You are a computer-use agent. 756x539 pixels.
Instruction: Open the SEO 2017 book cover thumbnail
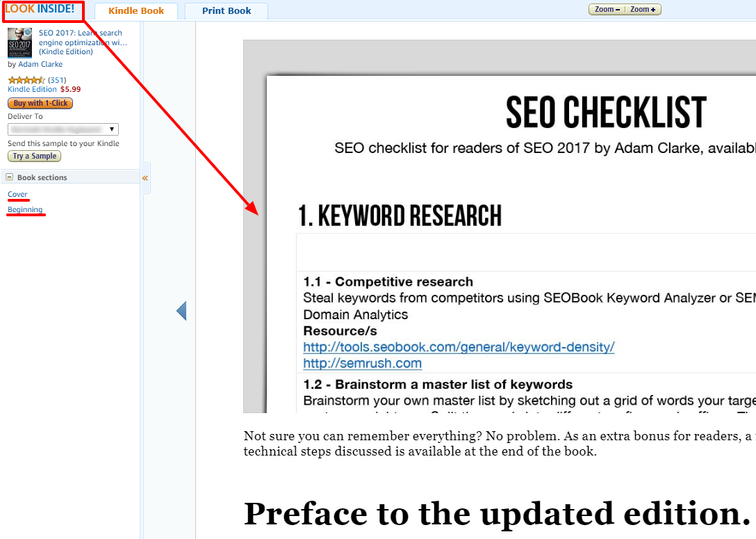coord(19,43)
